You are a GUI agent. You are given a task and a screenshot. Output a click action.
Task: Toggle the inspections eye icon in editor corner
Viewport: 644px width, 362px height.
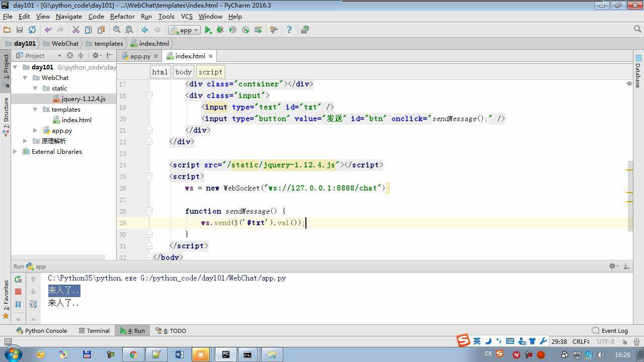tap(629, 83)
